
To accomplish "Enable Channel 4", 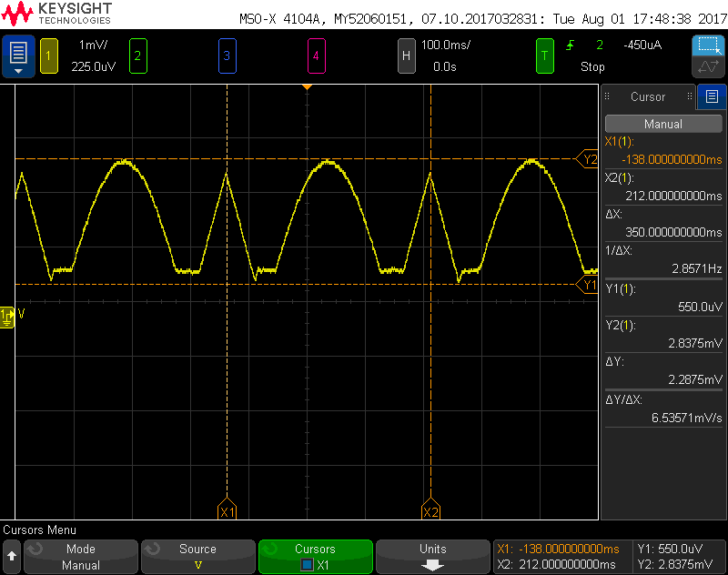I will (317, 55).
